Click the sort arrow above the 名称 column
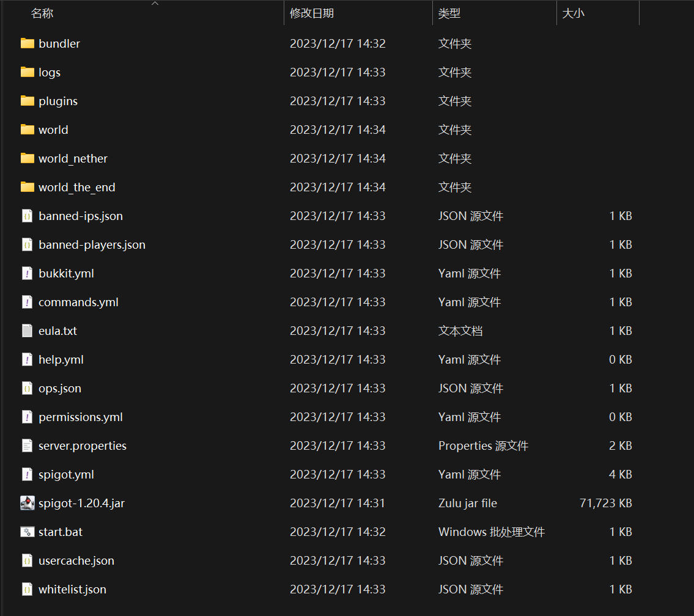This screenshot has width=694, height=616. [x=155, y=4]
